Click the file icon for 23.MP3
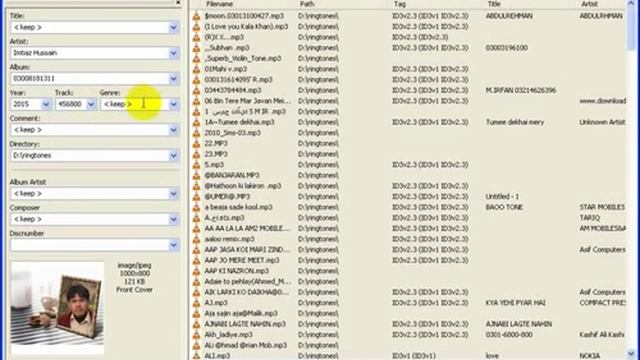640x360 pixels. coord(196,154)
